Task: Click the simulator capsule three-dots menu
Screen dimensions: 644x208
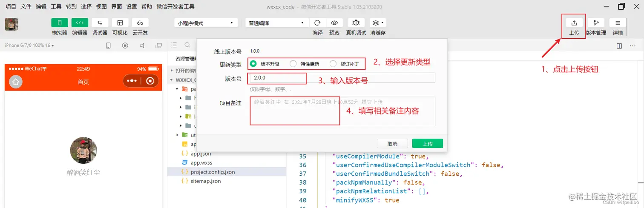Action: point(132,81)
